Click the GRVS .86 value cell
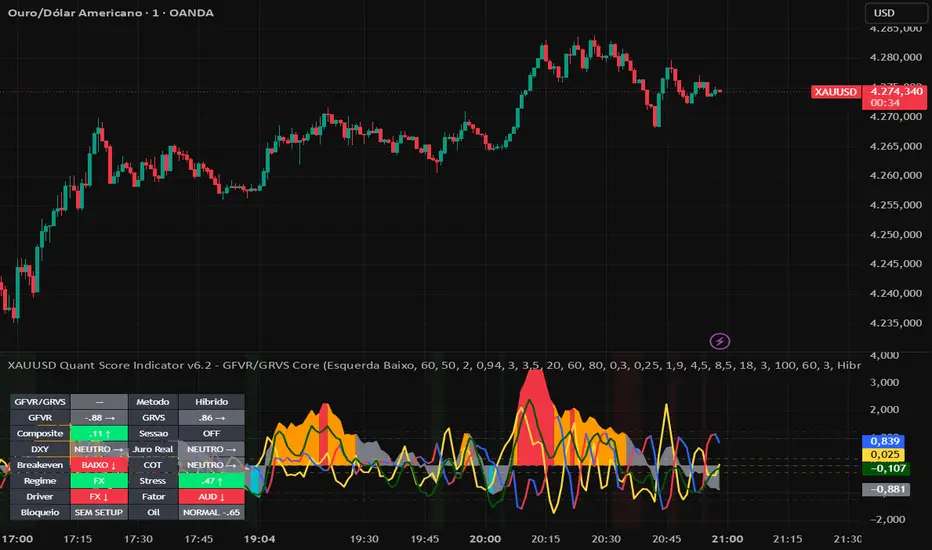 click(x=211, y=418)
